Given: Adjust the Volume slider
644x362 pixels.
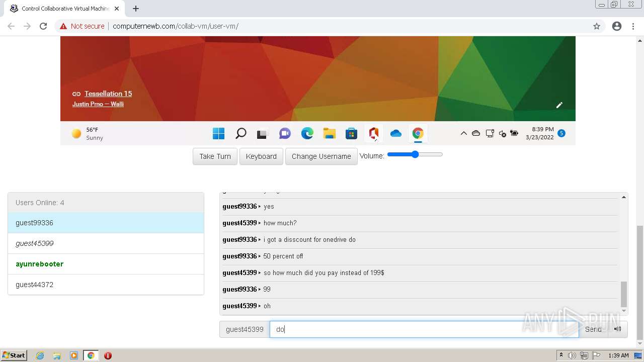Looking at the screenshot, I should [415, 154].
